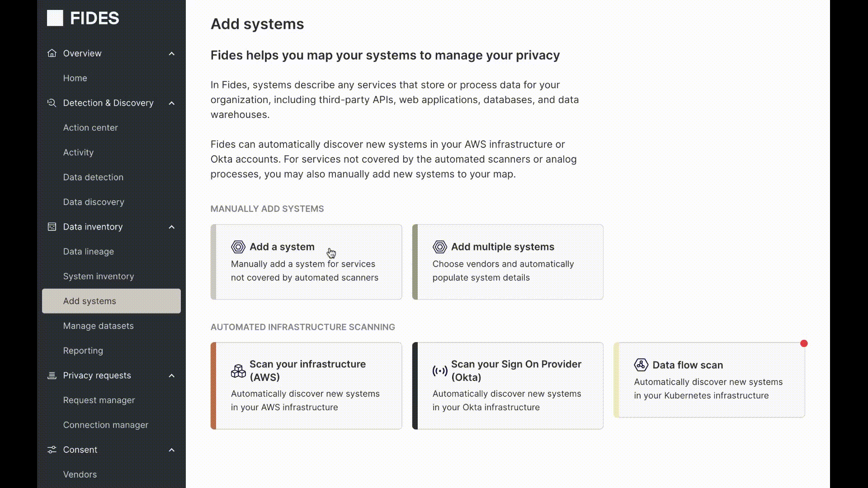Click the Consent section label
The width and height of the screenshot is (868, 488).
click(80, 450)
